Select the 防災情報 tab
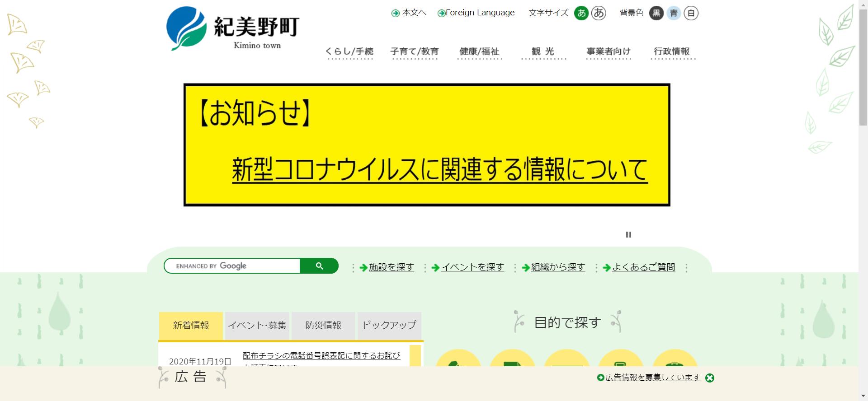 point(323,326)
